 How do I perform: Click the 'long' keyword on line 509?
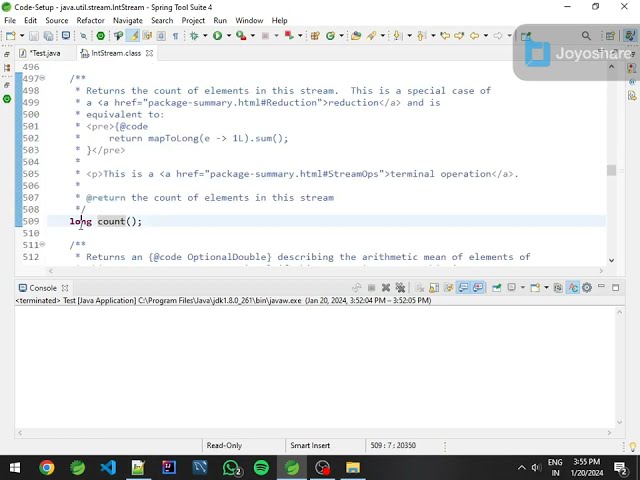coord(81,222)
